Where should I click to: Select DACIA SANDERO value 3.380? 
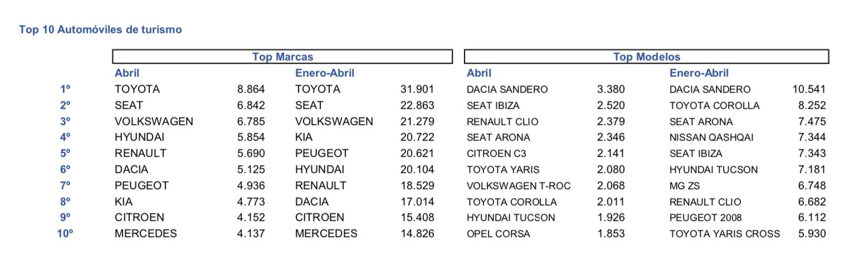pyautogui.click(x=611, y=89)
